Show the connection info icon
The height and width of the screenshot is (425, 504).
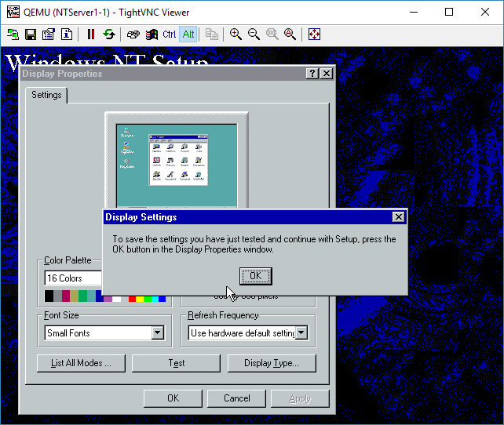pos(67,35)
